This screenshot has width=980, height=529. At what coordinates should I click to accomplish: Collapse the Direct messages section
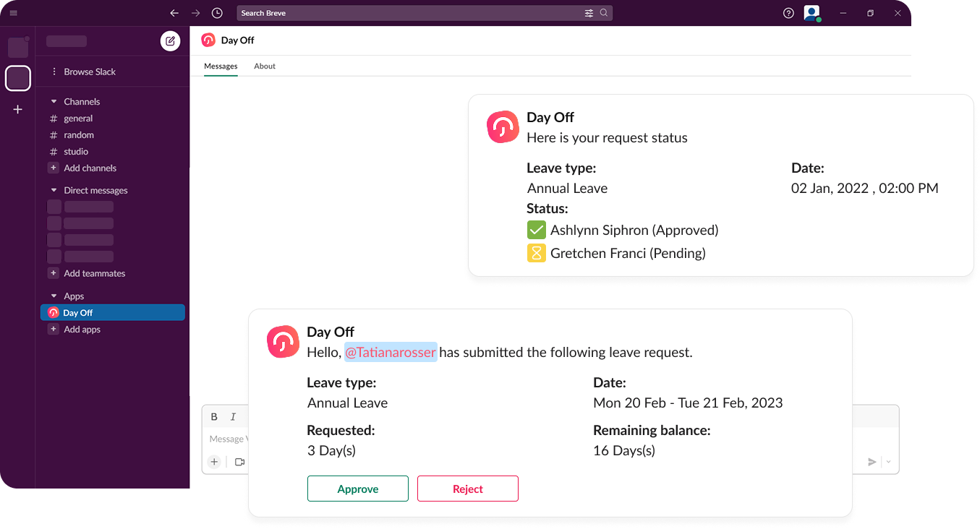coord(54,191)
